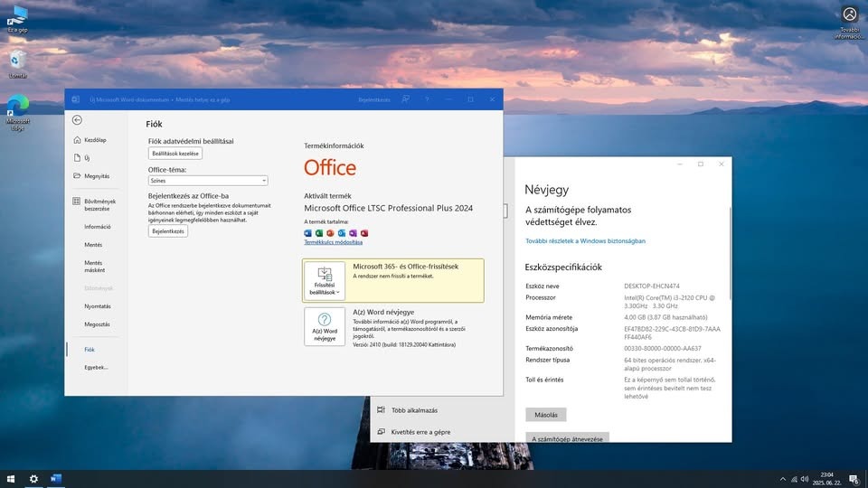Open Bővítmények beszerzése in sidebar
The height and width of the screenshot is (488, 868).
click(x=94, y=205)
